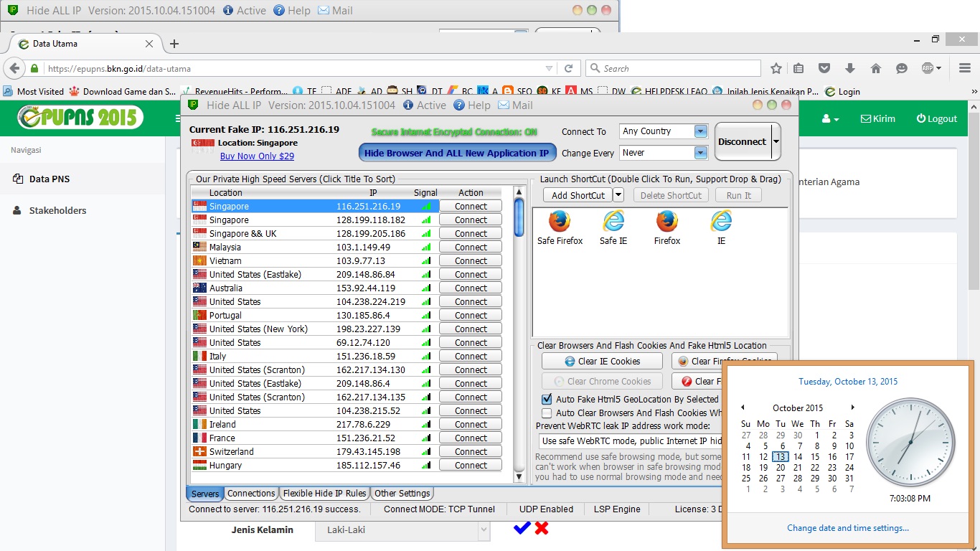
Task: Open Help icon in front Hide ALL IP window
Action: click(459, 105)
